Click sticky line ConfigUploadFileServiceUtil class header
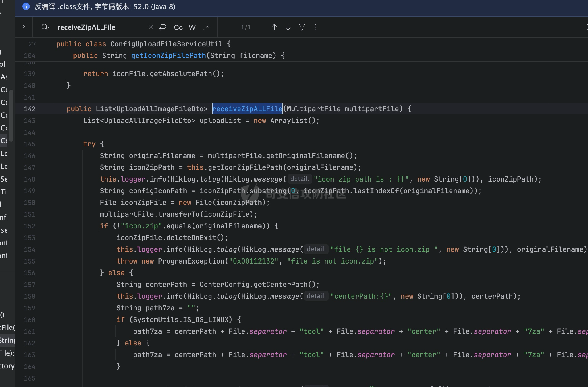 (144, 44)
